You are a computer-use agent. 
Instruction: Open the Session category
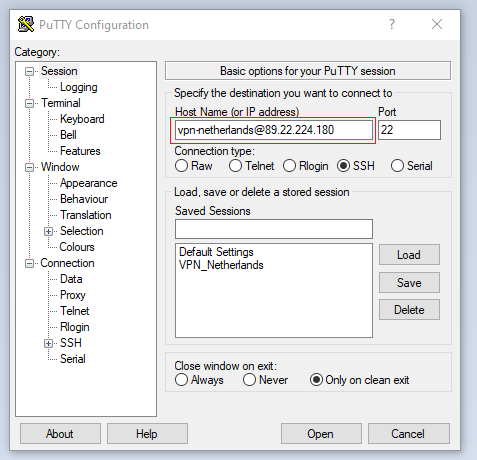click(59, 71)
